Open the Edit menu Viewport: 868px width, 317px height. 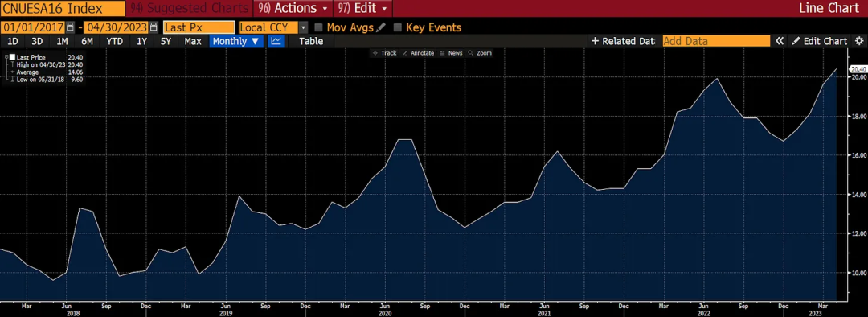(362, 8)
